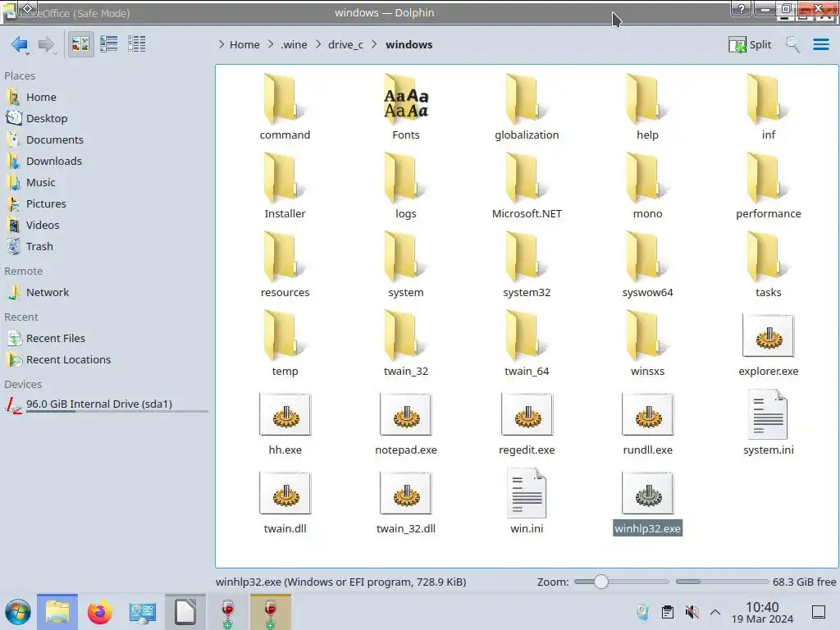This screenshot has height=630, width=840.
Task: Switch to Details view mode
Action: [x=137, y=44]
